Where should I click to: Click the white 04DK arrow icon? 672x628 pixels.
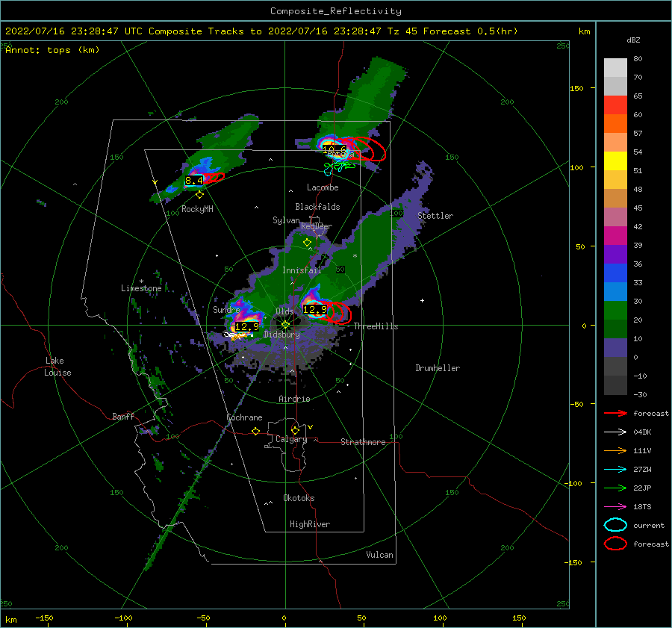point(615,432)
